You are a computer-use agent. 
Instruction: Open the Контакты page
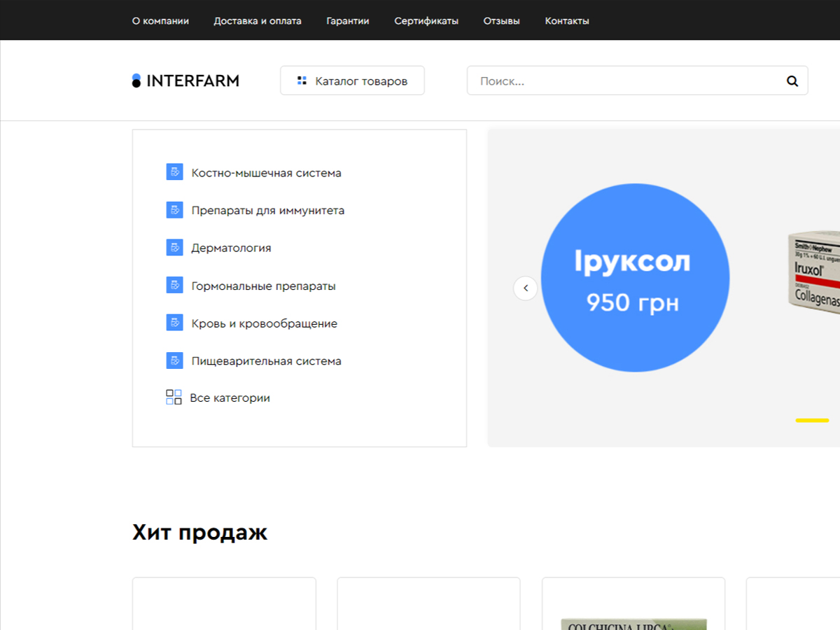click(566, 20)
